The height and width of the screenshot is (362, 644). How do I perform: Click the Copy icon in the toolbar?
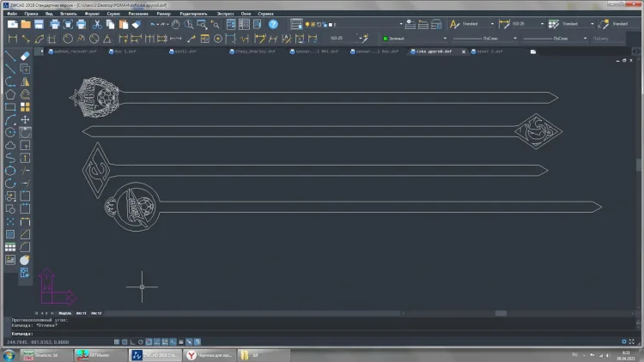click(110, 24)
